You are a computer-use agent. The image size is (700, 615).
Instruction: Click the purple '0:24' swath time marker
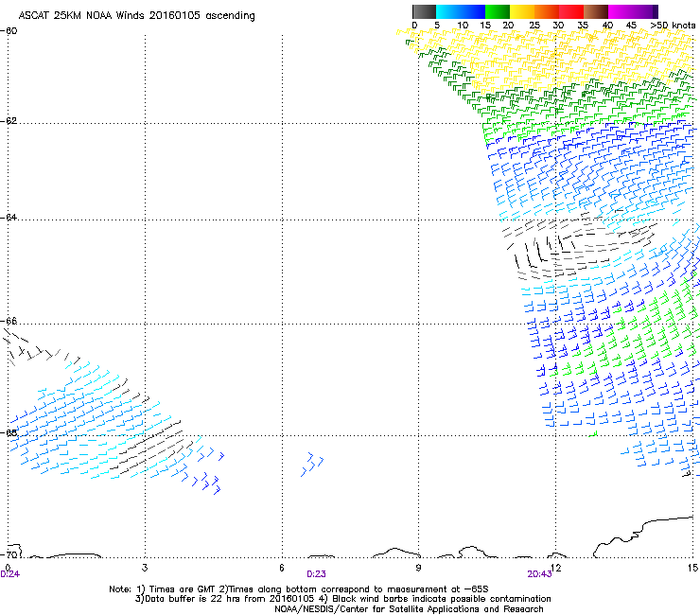(9, 574)
